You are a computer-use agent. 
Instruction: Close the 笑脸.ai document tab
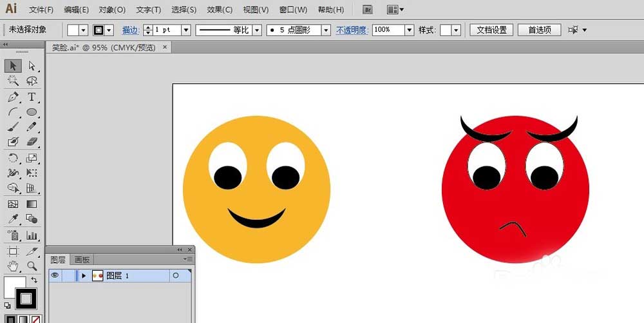pyautogui.click(x=165, y=47)
